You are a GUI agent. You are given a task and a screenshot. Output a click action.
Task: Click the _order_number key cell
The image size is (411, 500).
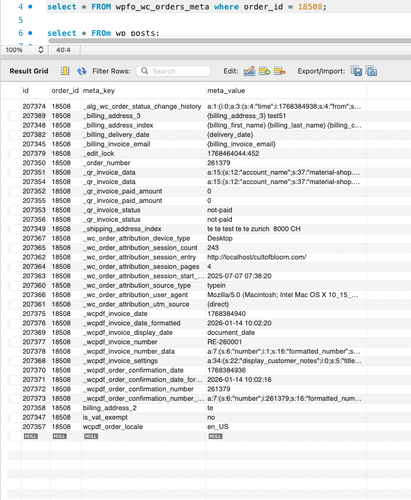pyautogui.click(x=143, y=163)
